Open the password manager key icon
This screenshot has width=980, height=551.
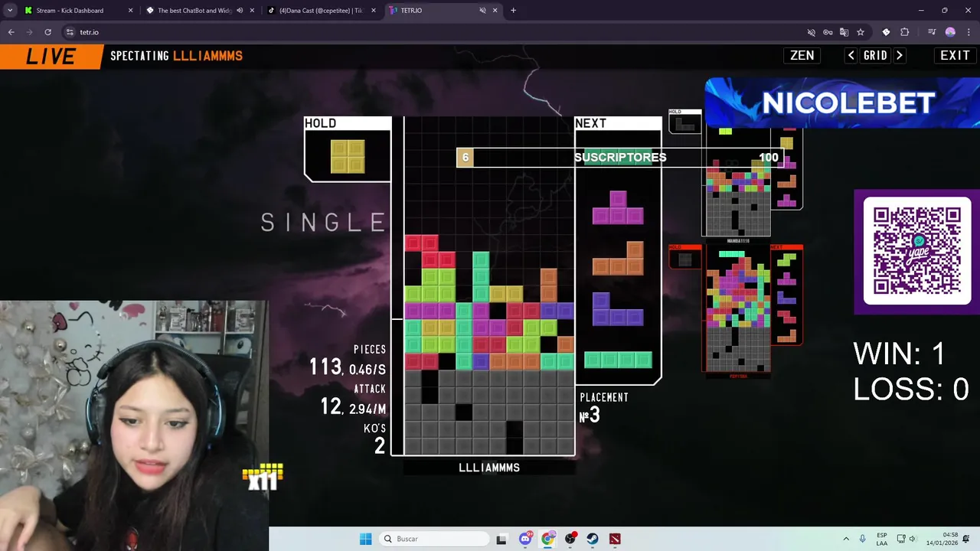tap(828, 32)
